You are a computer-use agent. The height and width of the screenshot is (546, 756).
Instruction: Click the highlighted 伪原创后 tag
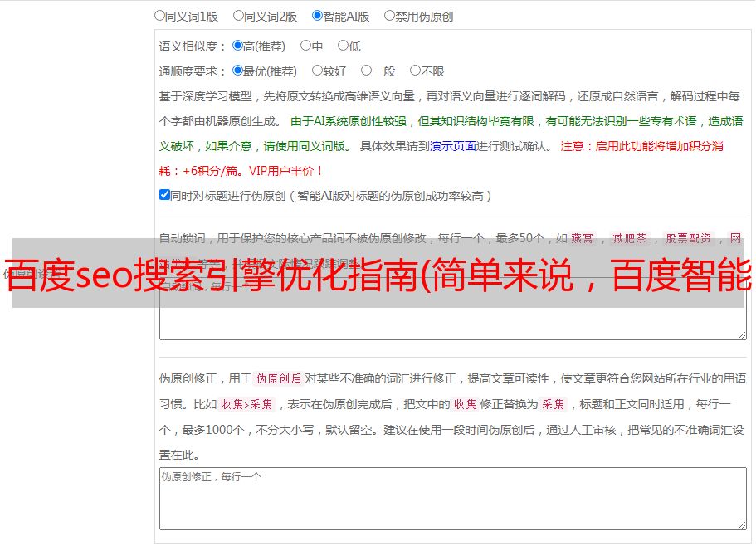[279, 378]
